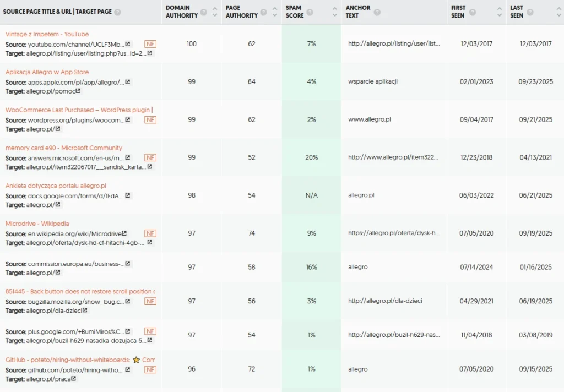This screenshot has height=392, width=564.
Task: Open 'Aplikacja Allegro w App Store' link
Action: pyautogui.click(x=47, y=72)
